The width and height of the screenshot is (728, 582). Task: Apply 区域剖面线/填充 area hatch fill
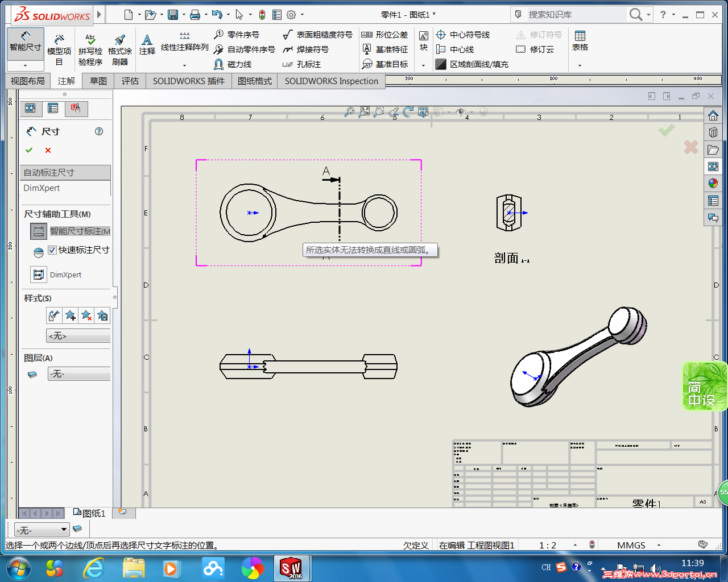(x=471, y=64)
